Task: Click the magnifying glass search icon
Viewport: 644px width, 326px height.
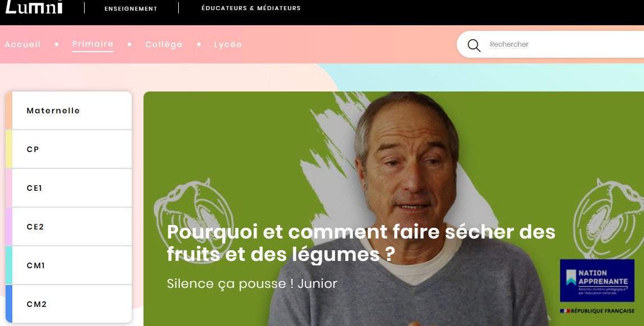Action: pyautogui.click(x=474, y=45)
